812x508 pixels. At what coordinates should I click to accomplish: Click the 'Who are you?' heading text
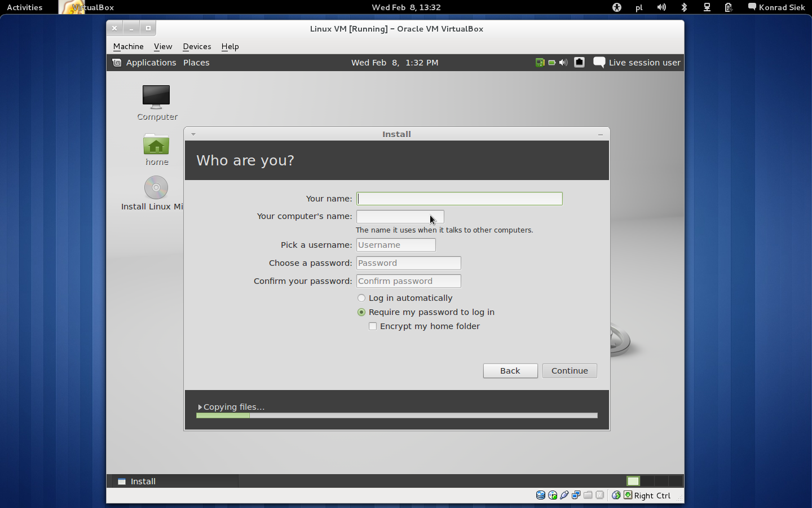point(245,160)
